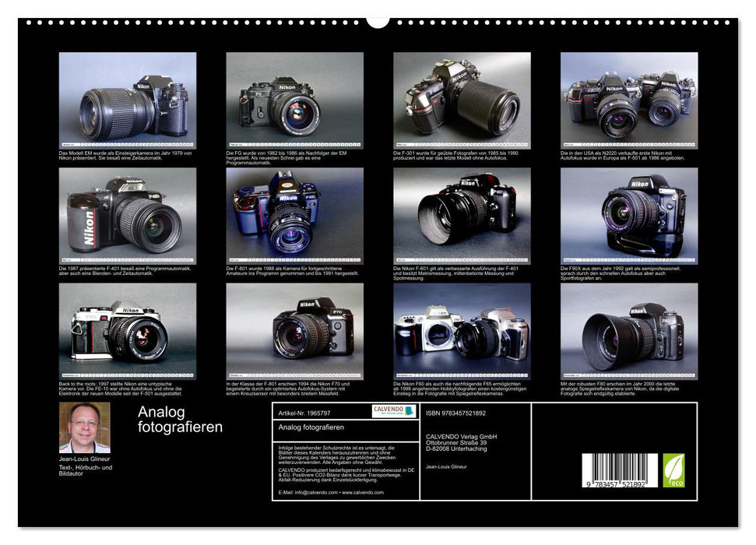The width and height of the screenshot is (756, 545).
Task: Select the ISBN 9783457521892 label
Action: [455, 414]
